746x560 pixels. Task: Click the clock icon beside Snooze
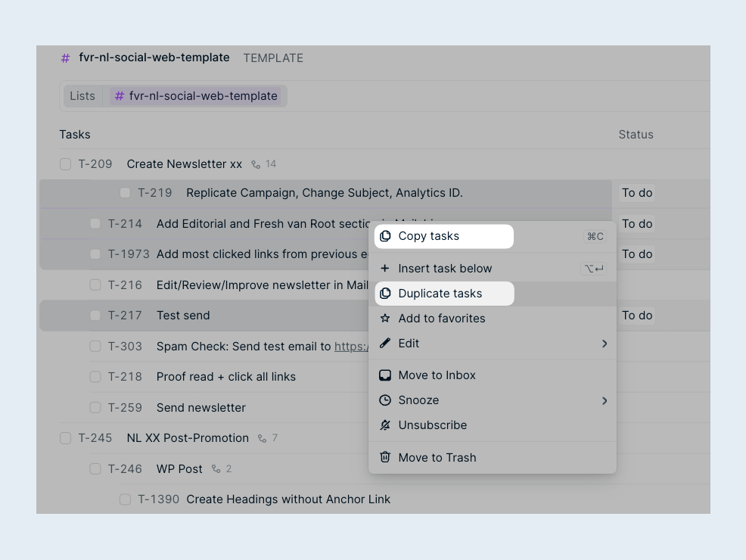pos(385,400)
